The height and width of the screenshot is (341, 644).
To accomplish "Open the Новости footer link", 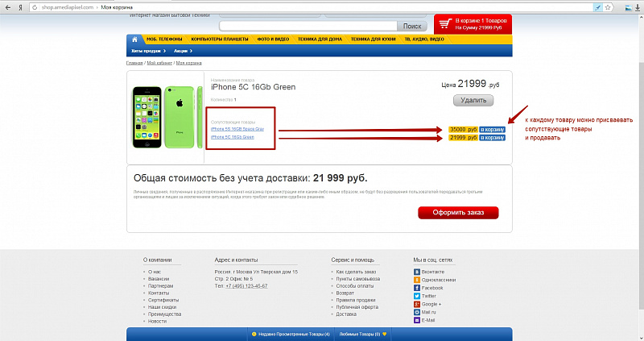I will [157, 321].
